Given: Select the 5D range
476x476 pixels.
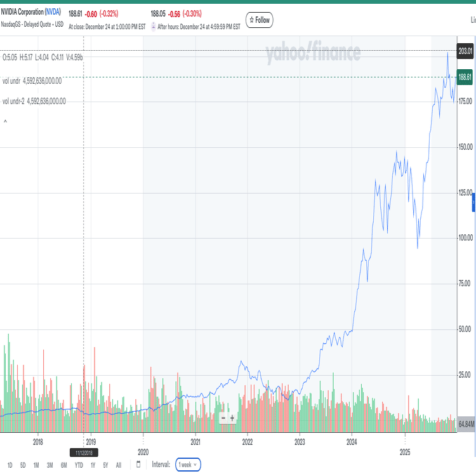Looking at the screenshot, I should coord(23,465).
